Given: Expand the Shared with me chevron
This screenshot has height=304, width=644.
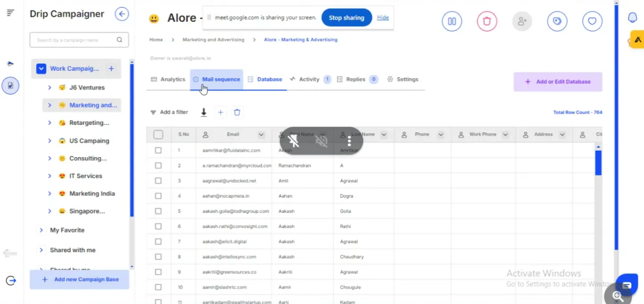Looking at the screenshot, I should point(41,250).
